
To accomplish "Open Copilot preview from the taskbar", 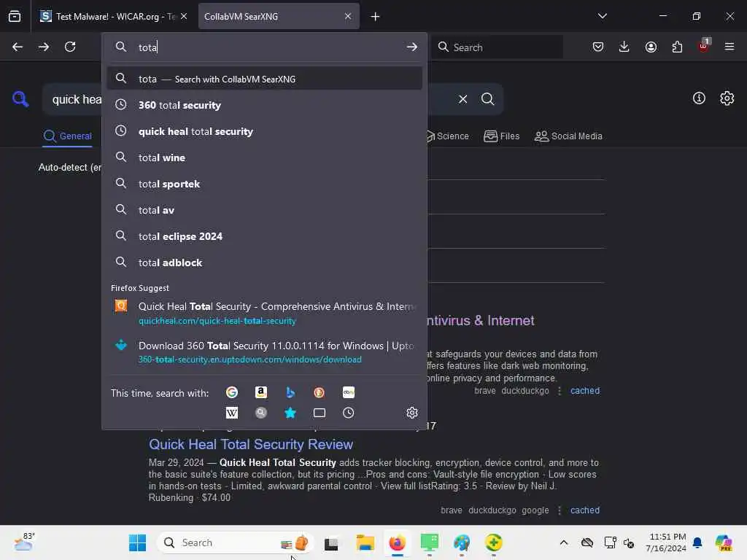I will [723, 542].
